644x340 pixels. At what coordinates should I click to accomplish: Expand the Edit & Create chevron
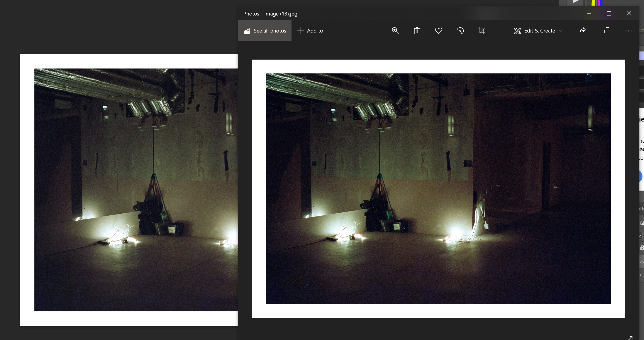[561, 31]
